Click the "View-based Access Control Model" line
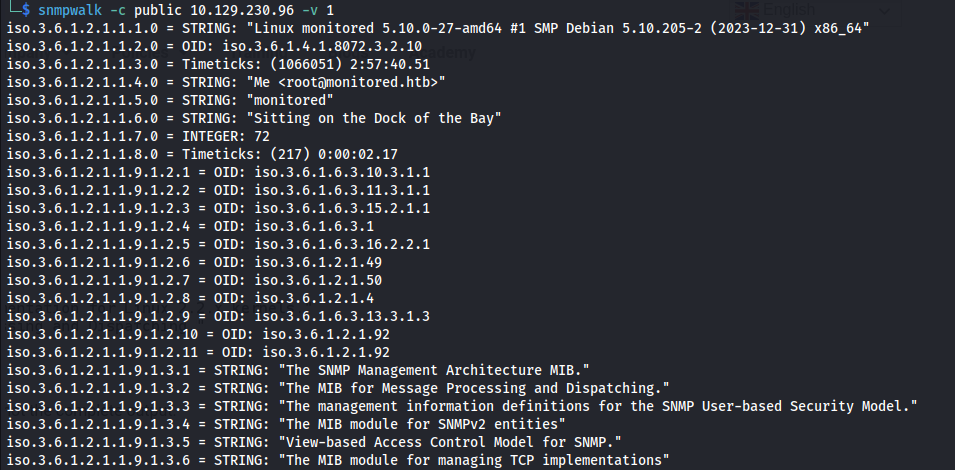 [314, 442]
